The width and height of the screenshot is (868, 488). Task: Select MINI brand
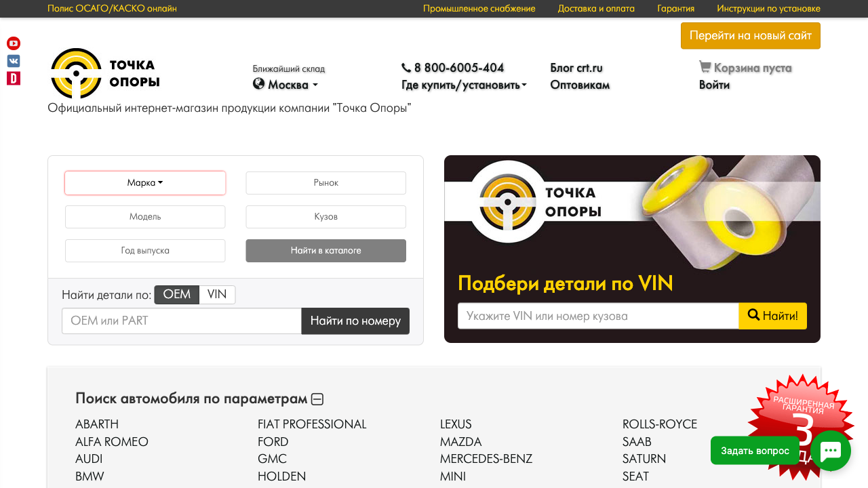[x=453, y=476]
